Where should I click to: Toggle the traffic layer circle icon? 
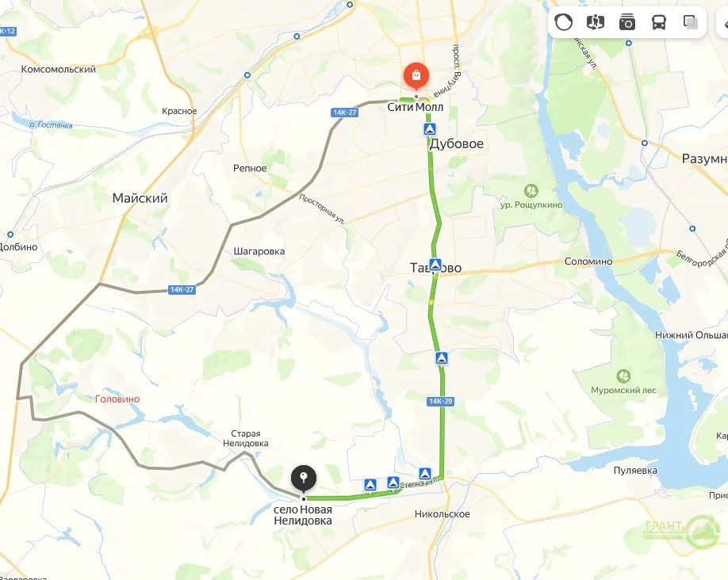click(564, 22)
